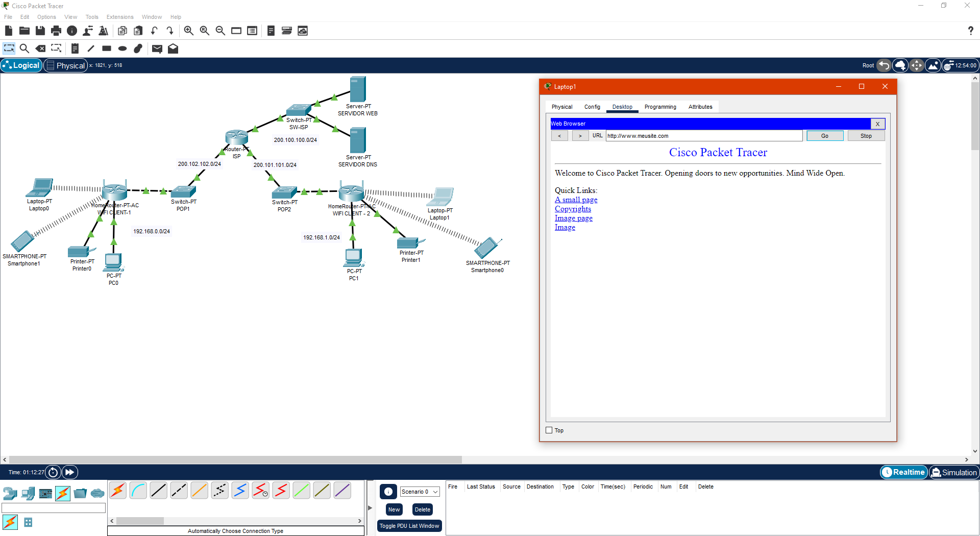Click the Go button in Web Browser
Viewport: 980px width, 536px height.
(825, 136)
